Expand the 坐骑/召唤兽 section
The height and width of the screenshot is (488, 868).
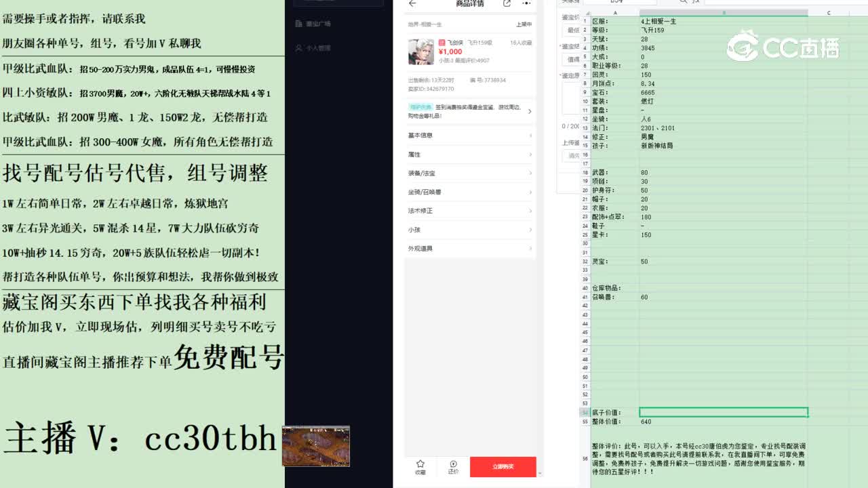[470, 192]
